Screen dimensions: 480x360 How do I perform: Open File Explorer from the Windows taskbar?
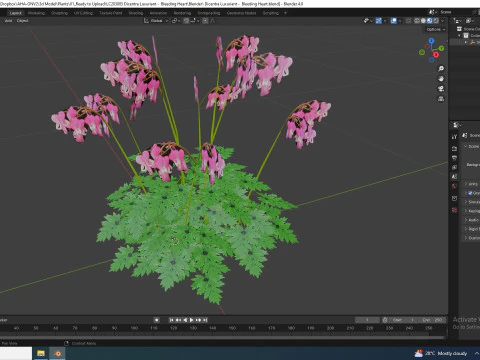tap(41, 353)
